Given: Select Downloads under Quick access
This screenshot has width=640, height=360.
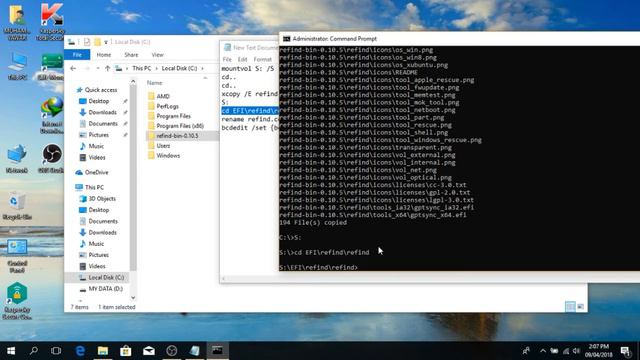Looking at the screenshot, I should [102, 112].
